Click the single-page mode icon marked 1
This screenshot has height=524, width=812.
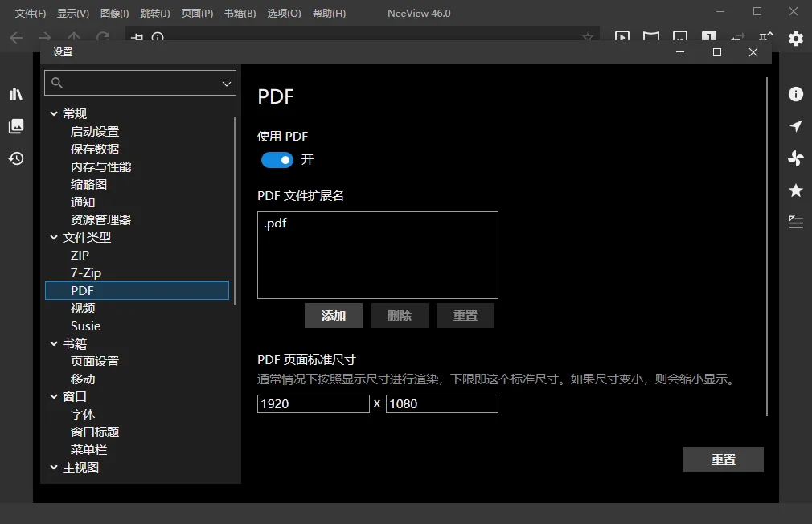click(709, 36)
